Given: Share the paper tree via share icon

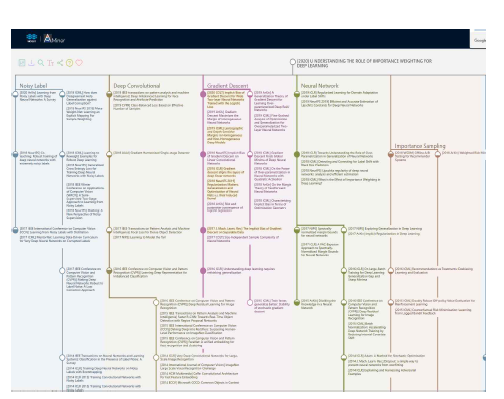Looking at the screenshot, I should point(60,63).
